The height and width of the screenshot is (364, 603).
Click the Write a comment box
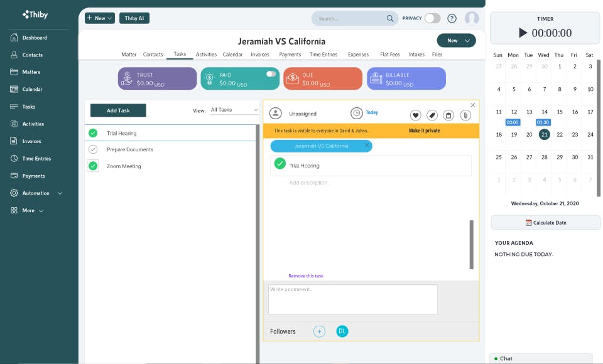tap(352, 299)
